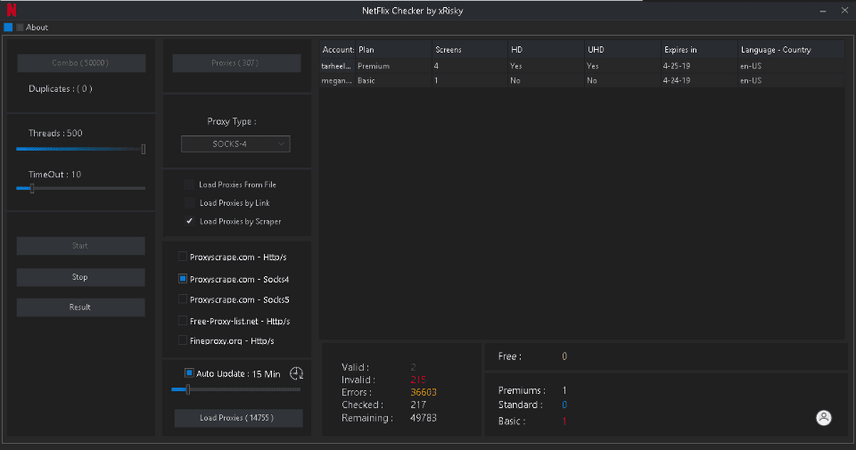Toggle the Auto Update checkbox
Screen dimensions: 856x450
tap(189, 373)
